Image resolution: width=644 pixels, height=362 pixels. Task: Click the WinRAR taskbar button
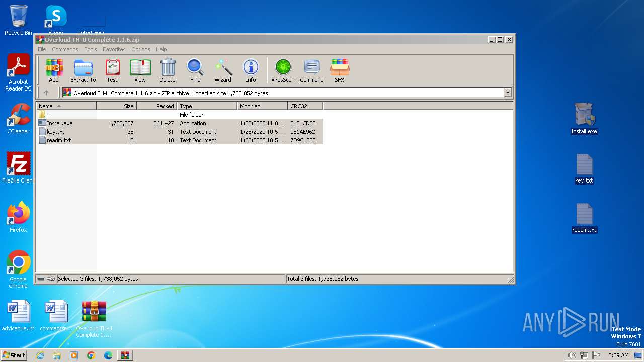tap(125, 355)
